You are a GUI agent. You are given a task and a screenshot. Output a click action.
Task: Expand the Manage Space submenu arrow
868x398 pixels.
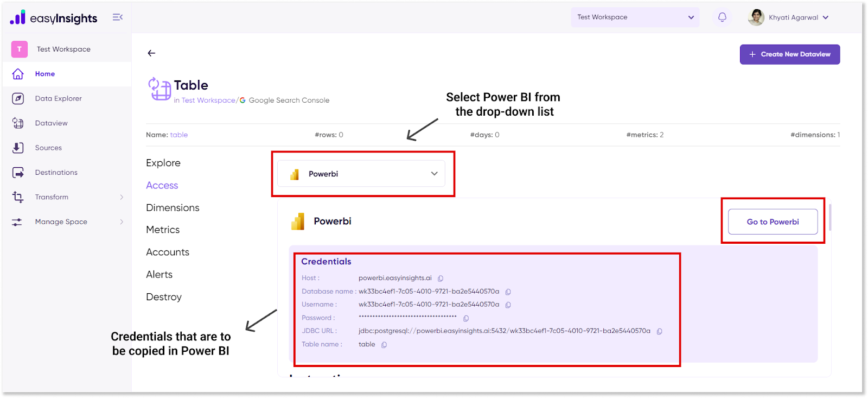122,222
